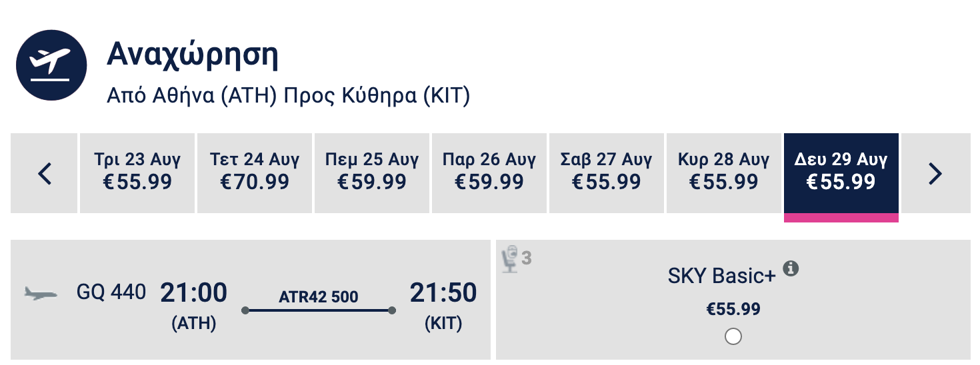This screenshot has width=980, height=365.
Task: Select the Κυρ 28 Αυγ date tab
Action: click(724, 173)
